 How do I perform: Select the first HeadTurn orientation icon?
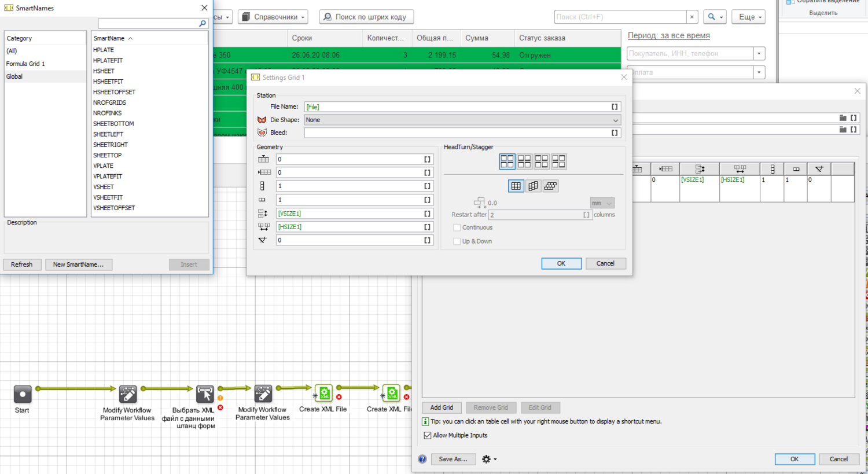(x=507, y=161)
